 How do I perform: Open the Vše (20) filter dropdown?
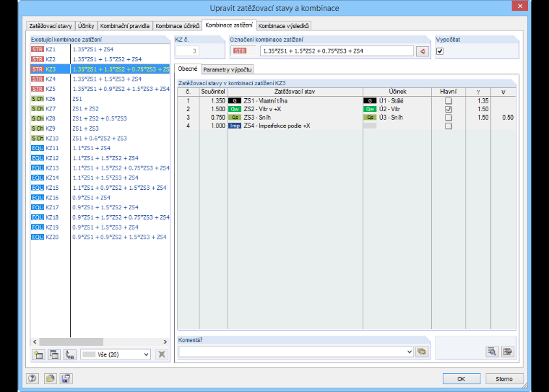click(116, 354)
